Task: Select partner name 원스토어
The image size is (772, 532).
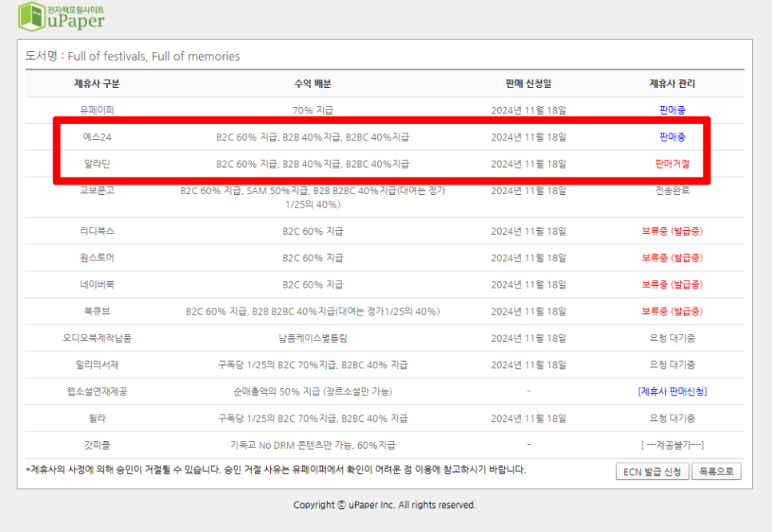Action: pyautogui.click(x=97, y=257)
